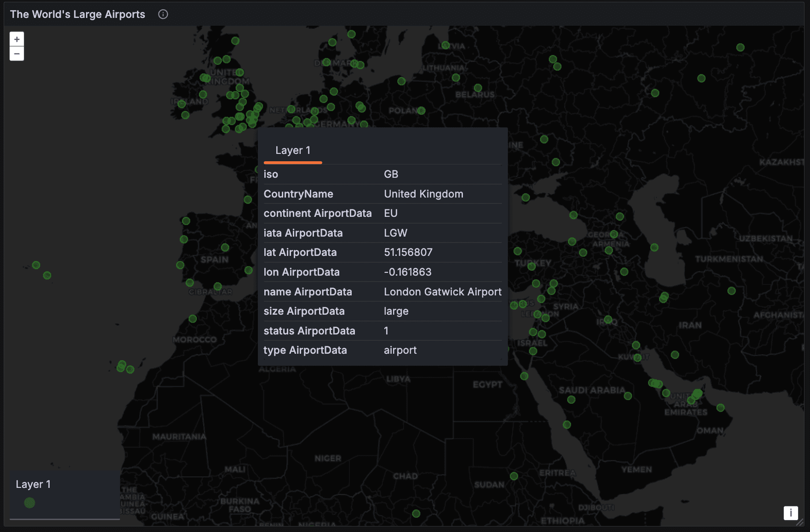The width and height of the screenshot is (810, 532).
Task: Click the airport marker in far northeast Kazakhstan corner
Action: [740, 47]
